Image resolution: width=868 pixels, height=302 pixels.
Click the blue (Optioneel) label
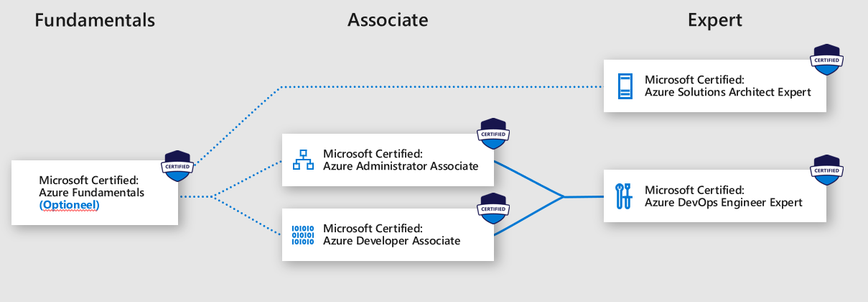(x=70, y=205)
